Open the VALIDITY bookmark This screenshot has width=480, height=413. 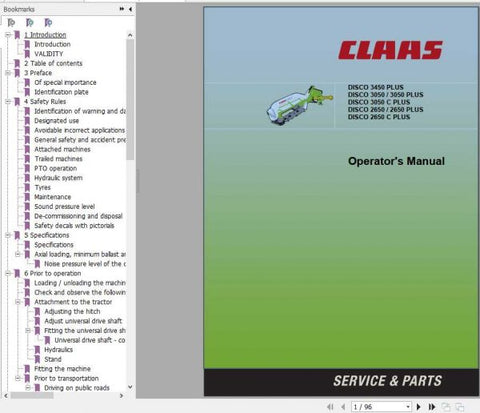pyautogui.click(x=49, y=54)
